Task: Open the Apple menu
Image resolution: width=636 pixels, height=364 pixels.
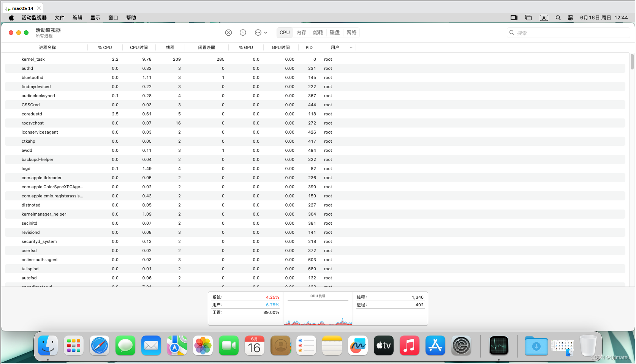Action: tap(11, 17)
